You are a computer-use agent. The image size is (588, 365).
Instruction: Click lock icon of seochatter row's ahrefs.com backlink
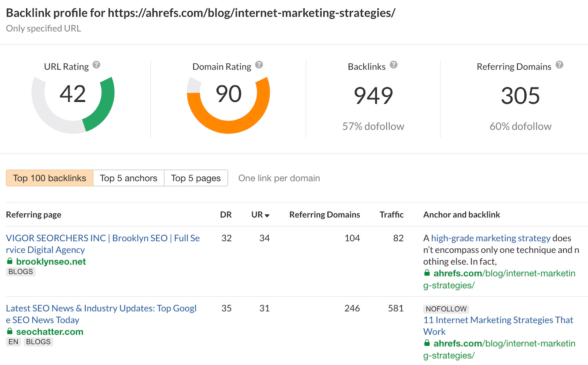pos(427,343)
